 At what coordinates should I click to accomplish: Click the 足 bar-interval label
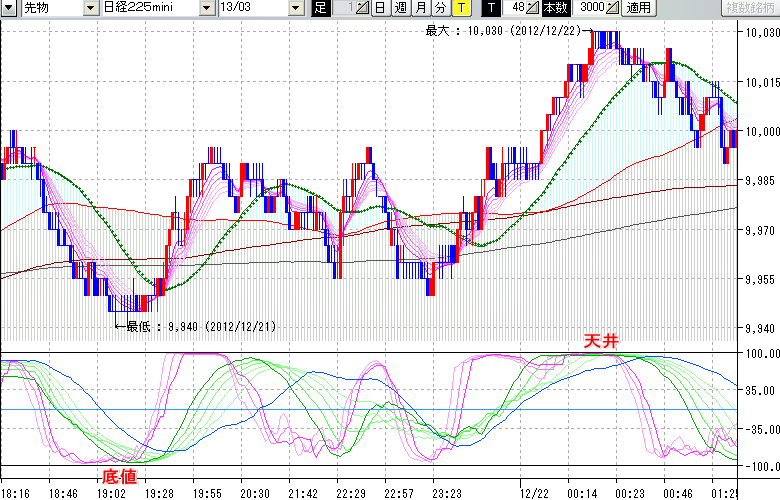320,8
